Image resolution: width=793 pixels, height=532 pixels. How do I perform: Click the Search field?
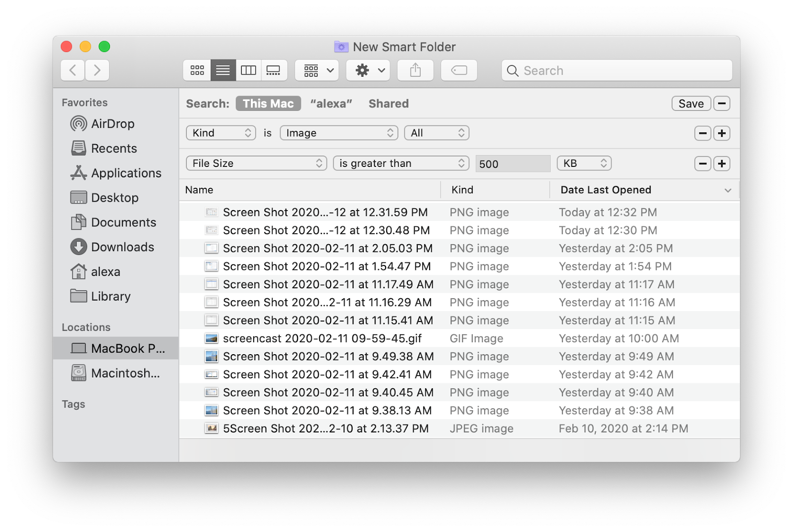coord(617,70)
